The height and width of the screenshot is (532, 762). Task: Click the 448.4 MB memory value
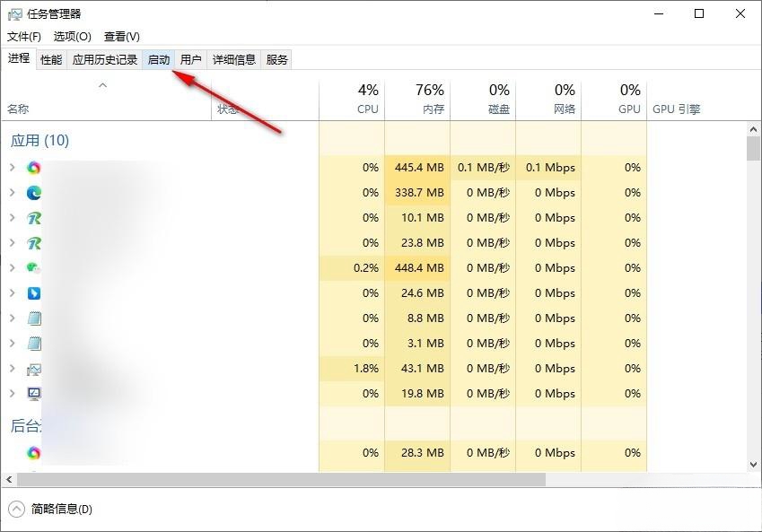[x=419, y=268]
